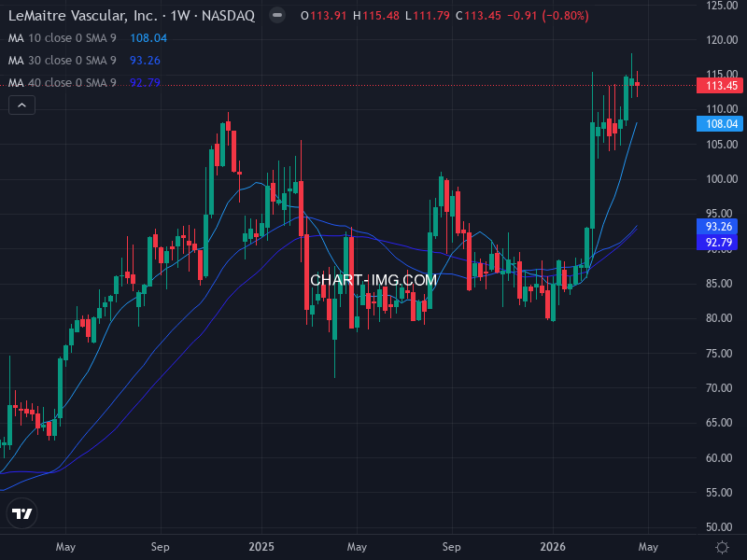This screenshot has width=747, height=560.
Task: Select the 2026 time axis label
Action: point(553,547)
